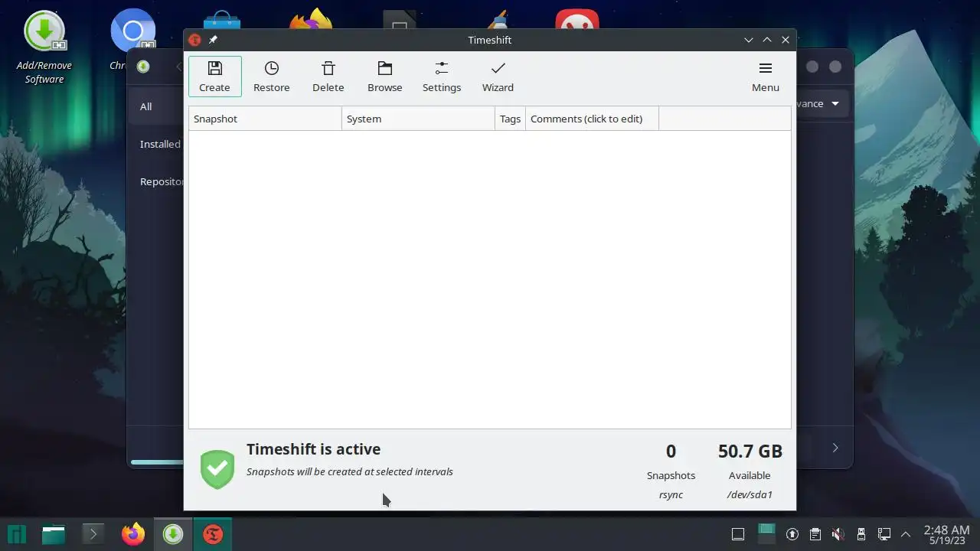Open Firefox from the taskbar
The width and height of the screenshot is (980, 551).
[133, 533]
